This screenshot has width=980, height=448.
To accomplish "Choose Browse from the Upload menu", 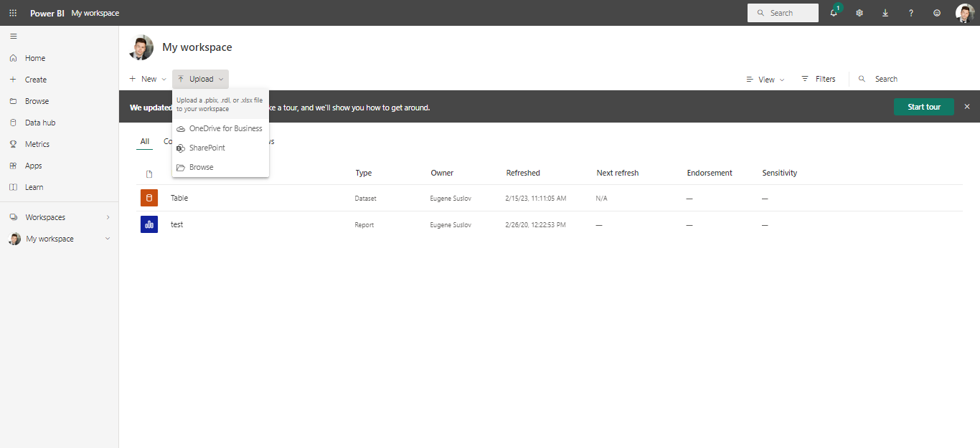I will (x=220, y=167).
